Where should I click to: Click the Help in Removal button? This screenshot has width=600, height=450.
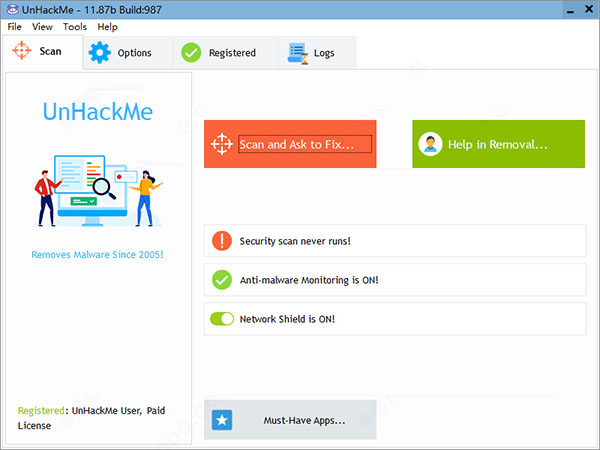click(499, 144)
